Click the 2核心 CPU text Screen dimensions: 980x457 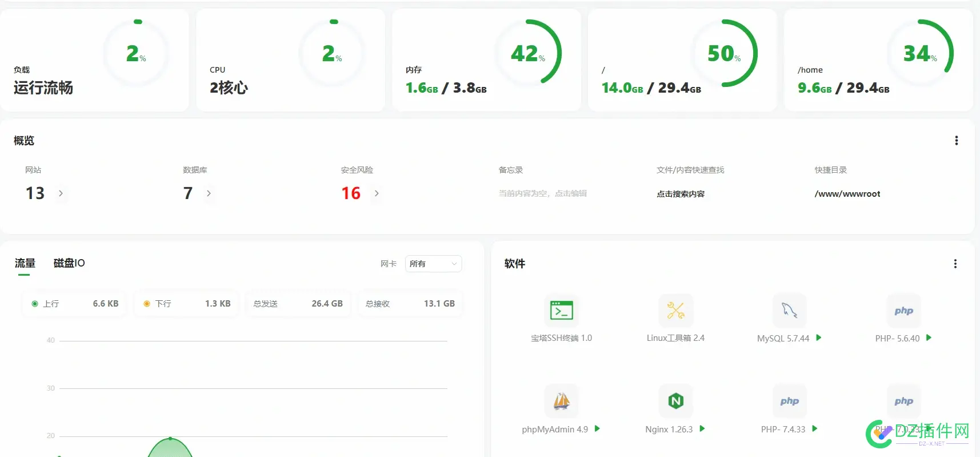pyautogui.click(x=229, y=88)
